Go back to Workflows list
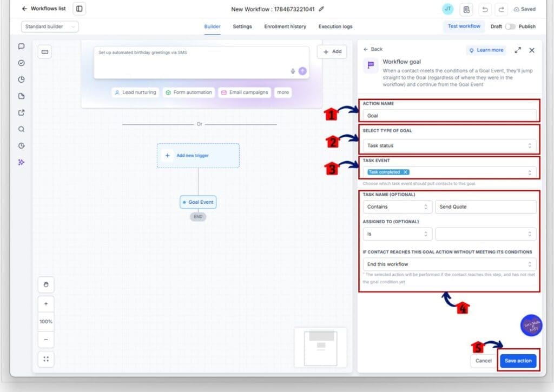 click(43, 9)
